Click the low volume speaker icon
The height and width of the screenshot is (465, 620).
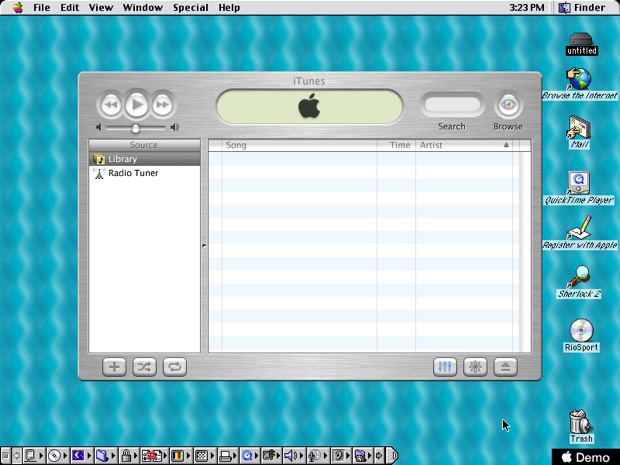point(98,127)
